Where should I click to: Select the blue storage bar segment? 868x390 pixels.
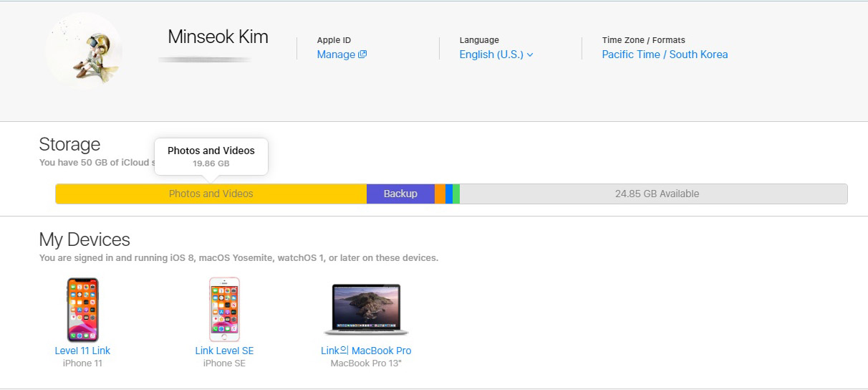click(x=449, y=194)
